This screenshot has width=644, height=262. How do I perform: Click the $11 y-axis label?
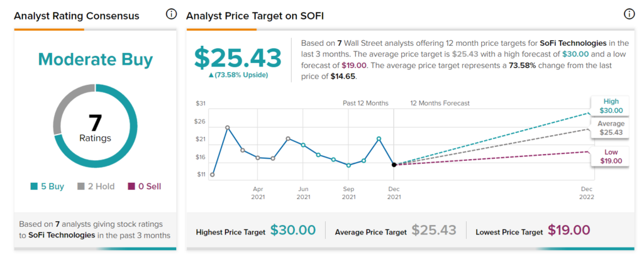click(x=201, y=175)
